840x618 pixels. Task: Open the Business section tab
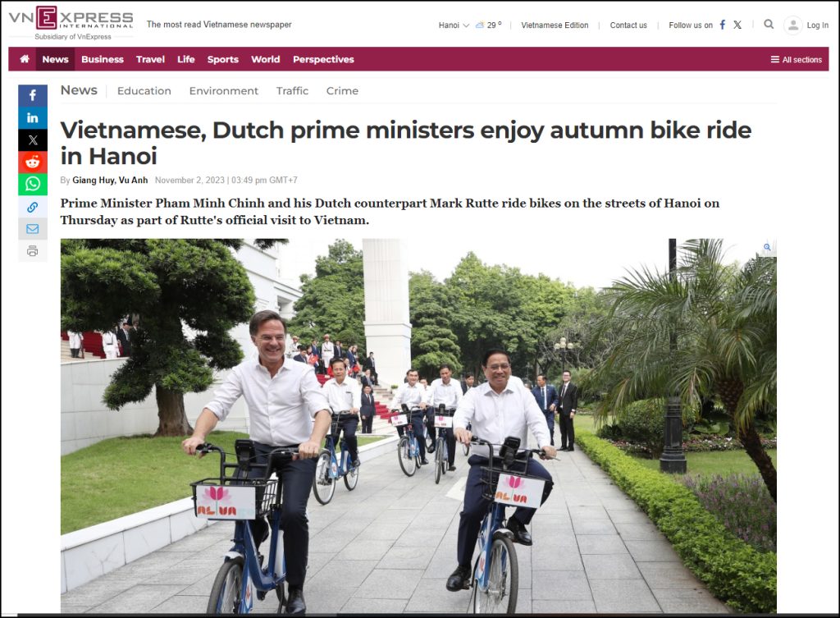103,59
